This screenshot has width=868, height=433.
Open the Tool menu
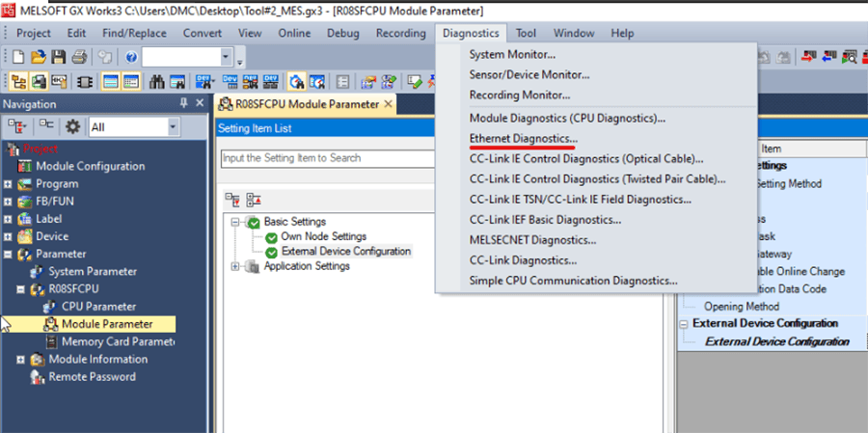tap(526, 33)
